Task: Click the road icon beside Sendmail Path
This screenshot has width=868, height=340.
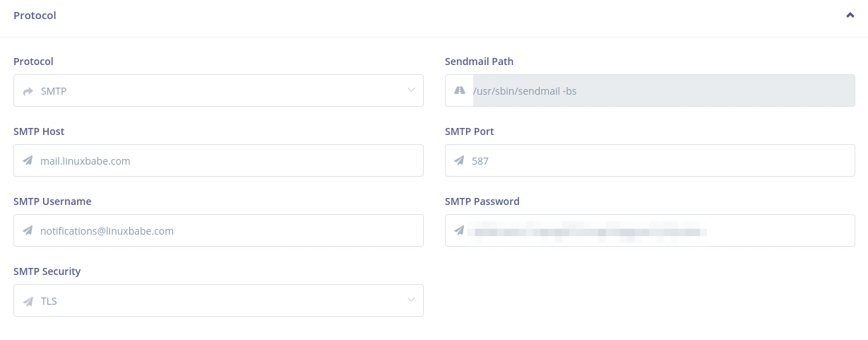Action: coord(460,90)
